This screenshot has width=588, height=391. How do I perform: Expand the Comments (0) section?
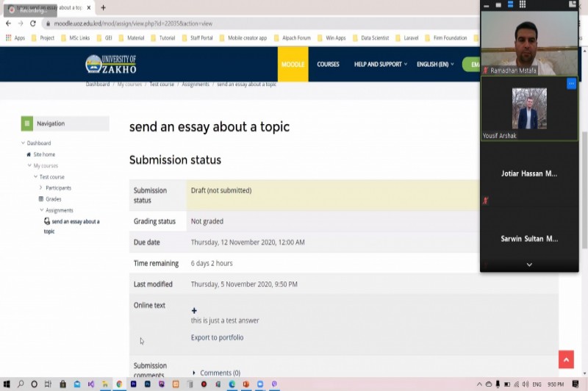point(194,373)
